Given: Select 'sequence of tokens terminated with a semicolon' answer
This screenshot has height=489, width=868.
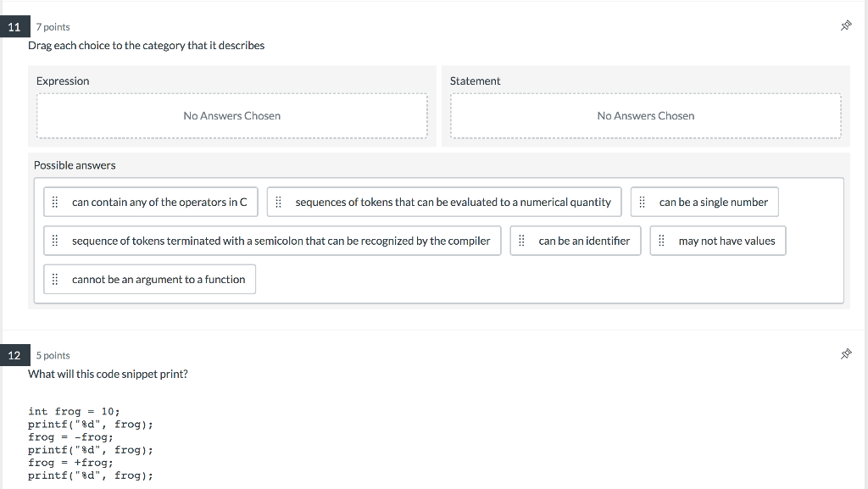Looking at the screenshot, I should click(281, 242).
